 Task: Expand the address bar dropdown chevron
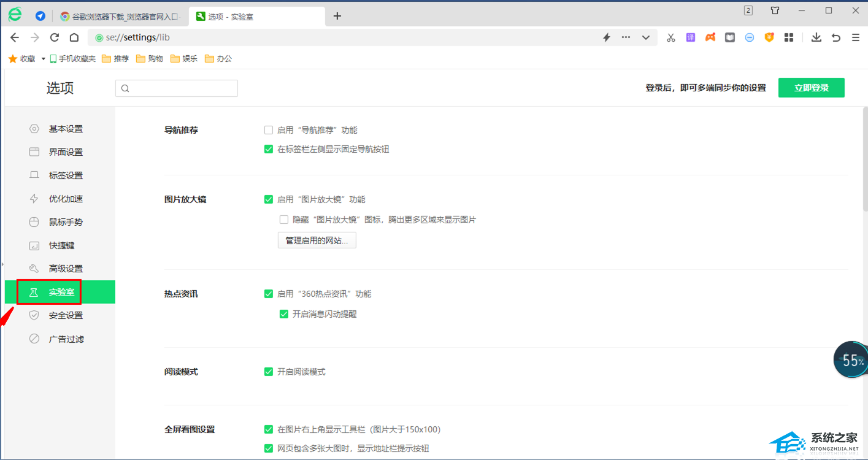point(645,37)
